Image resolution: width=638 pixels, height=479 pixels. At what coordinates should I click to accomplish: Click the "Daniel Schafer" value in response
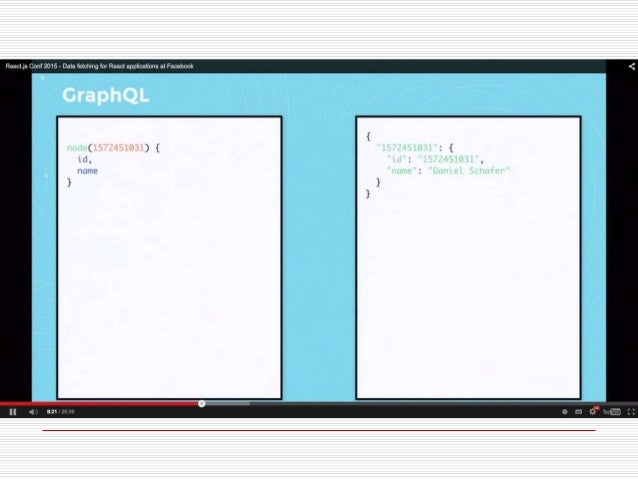coord(469,171)
